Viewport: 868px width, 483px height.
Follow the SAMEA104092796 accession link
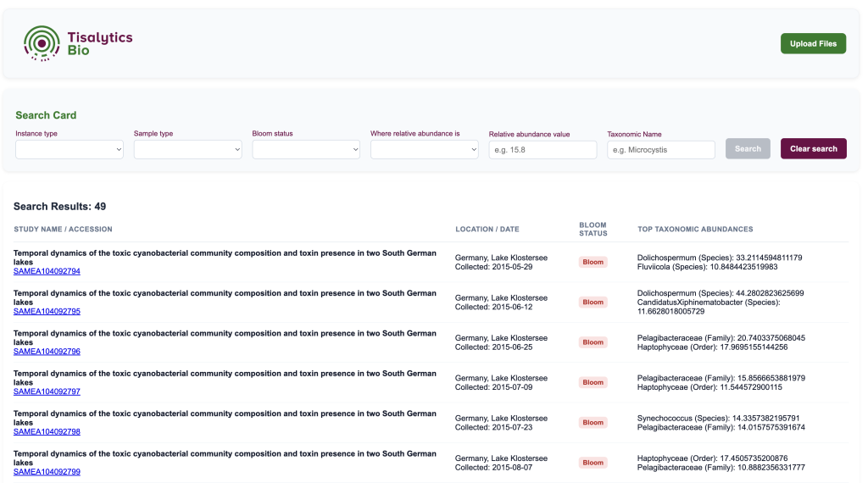click(47, 352)
